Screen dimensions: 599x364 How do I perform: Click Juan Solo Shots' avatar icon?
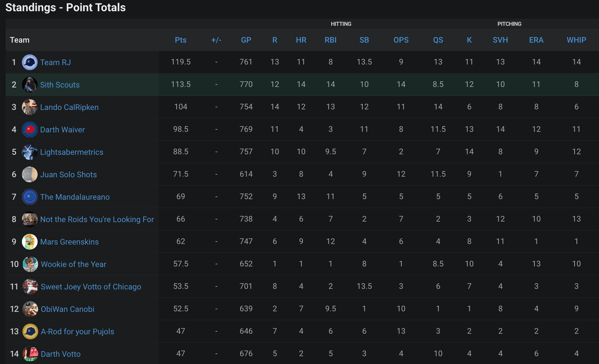30,174
